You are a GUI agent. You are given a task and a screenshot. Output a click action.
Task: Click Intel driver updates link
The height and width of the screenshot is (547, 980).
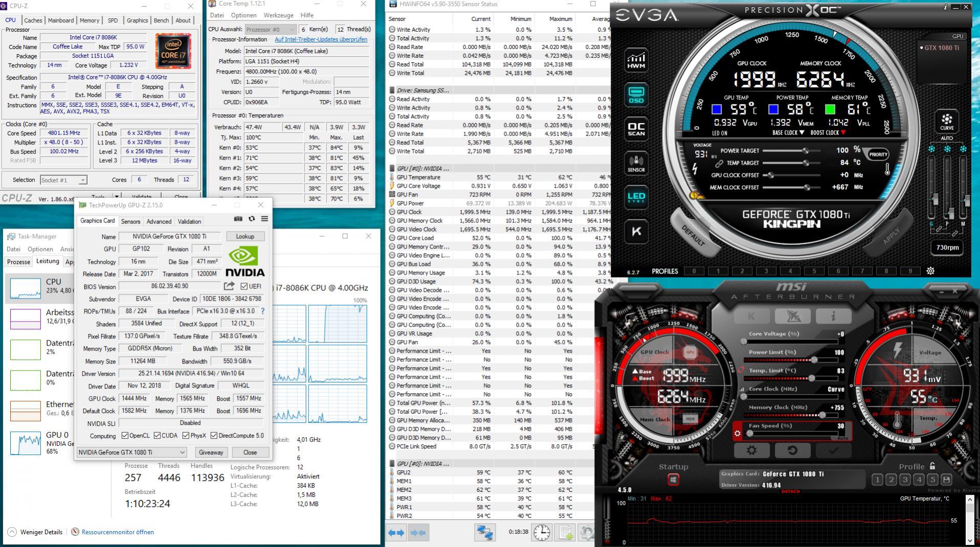[x=321, y=39]
